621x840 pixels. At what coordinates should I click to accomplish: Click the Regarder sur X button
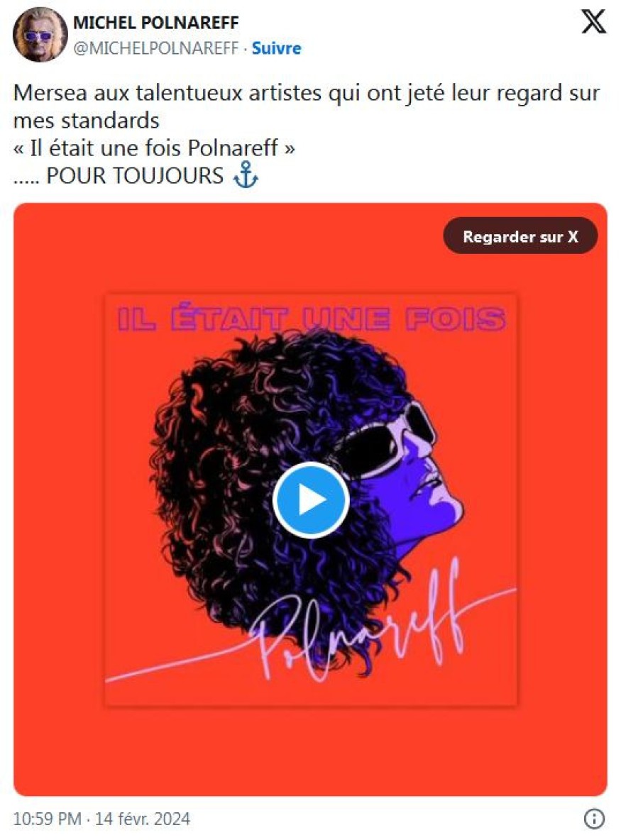pos(520,236)
